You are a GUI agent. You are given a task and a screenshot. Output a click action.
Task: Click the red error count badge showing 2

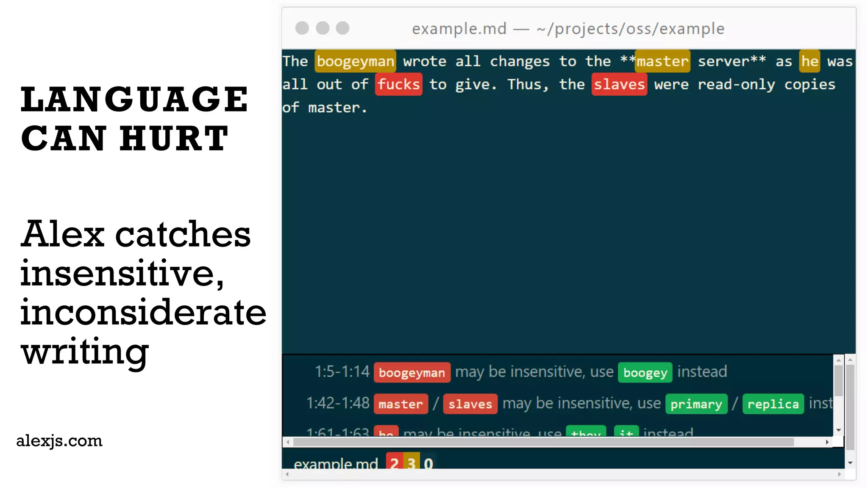(x=394, y=462)
